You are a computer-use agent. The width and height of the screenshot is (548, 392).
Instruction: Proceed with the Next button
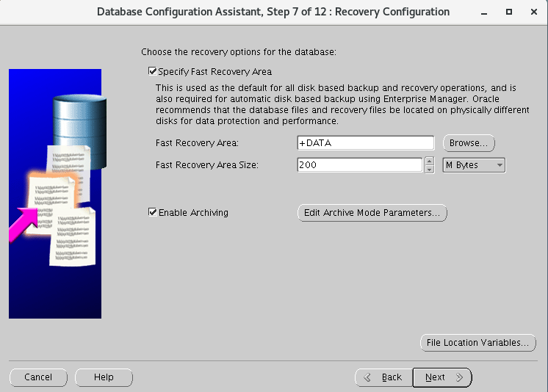(x=442, y=377)
